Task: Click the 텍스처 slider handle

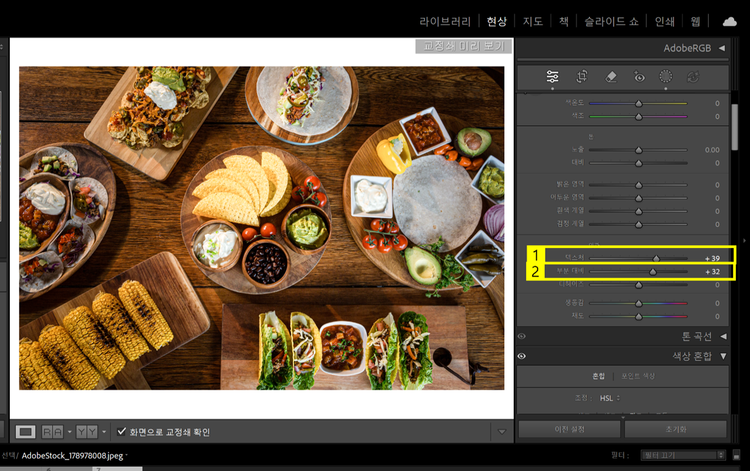Action: (x=656, y=258)
